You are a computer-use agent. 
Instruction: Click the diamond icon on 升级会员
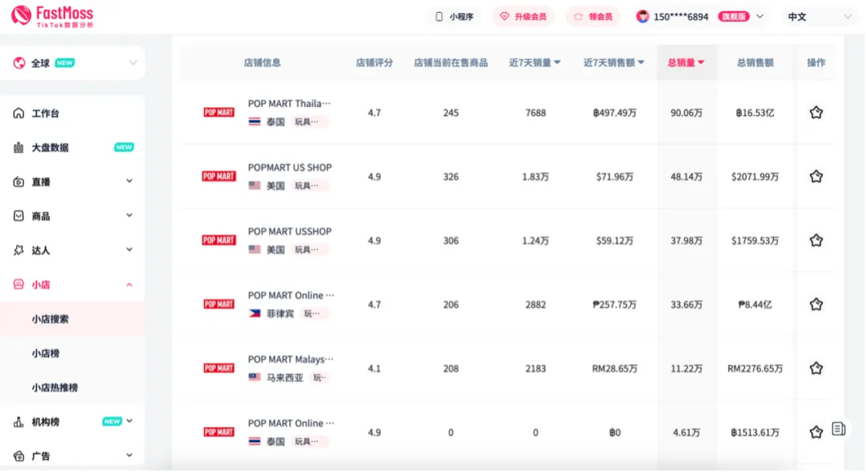point(504,17)
